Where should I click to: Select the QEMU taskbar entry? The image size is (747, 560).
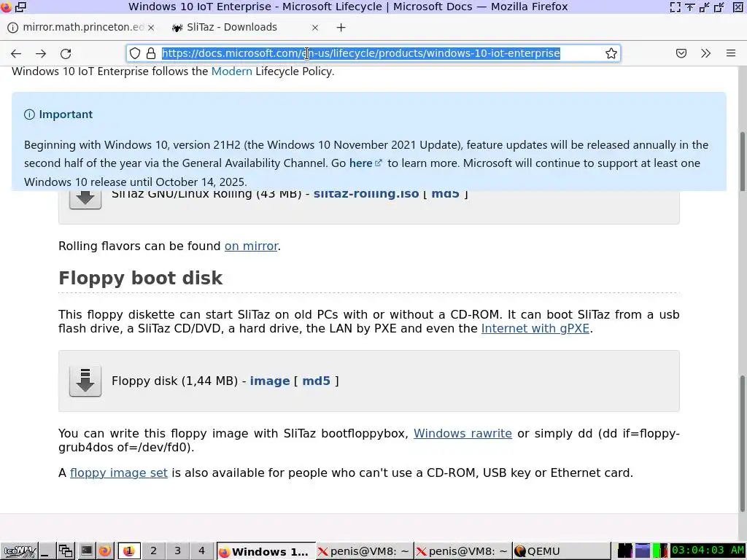(x=561, y=551)
